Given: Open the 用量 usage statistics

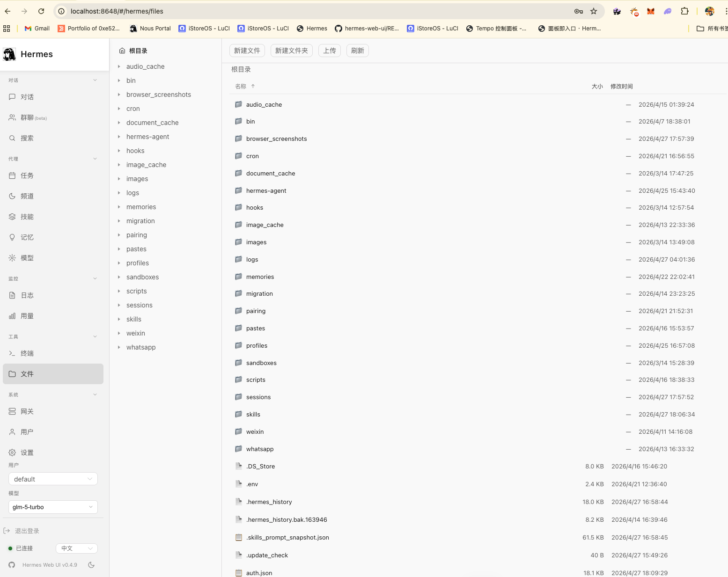Looking at the screenshot, I should (x=27, y=316).
